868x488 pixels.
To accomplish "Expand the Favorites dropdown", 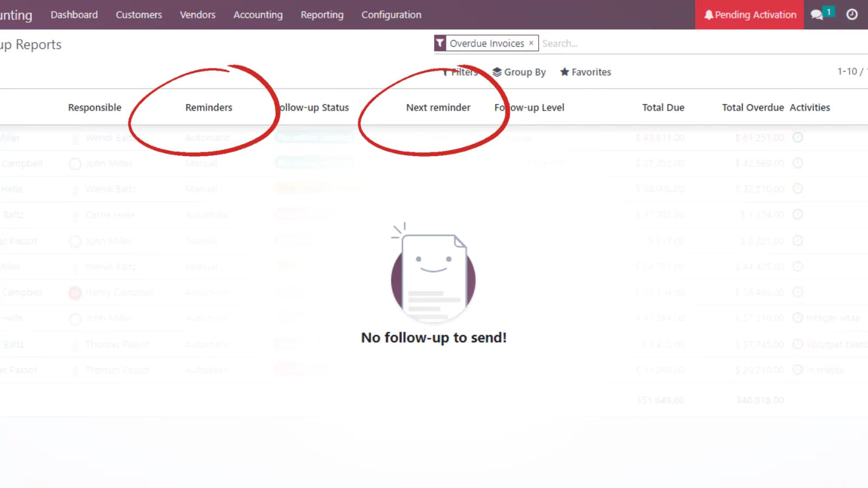I will pyautogui.click(x=585, y=72).
